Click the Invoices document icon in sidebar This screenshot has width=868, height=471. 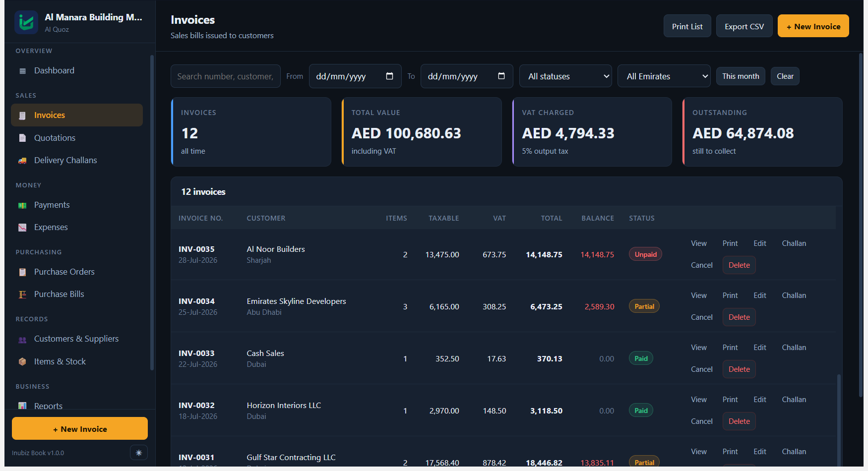pyautogui.click(x=22, y=116)
